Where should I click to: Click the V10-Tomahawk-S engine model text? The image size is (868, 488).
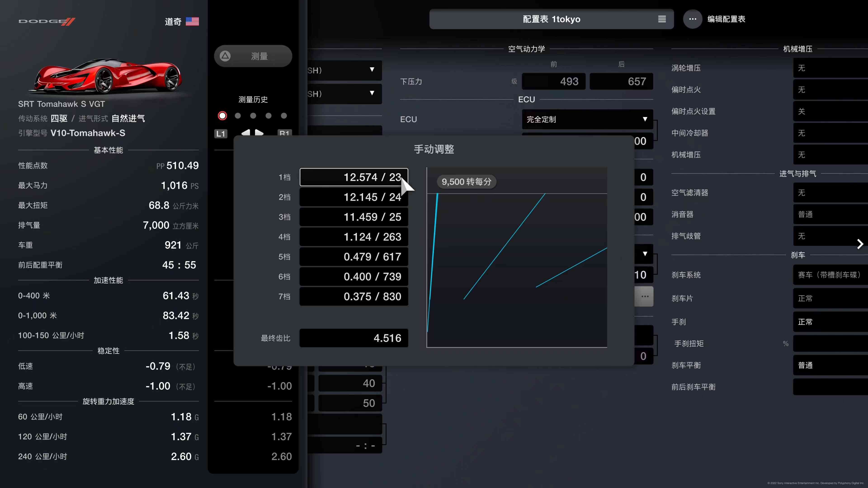click(88, 133)
